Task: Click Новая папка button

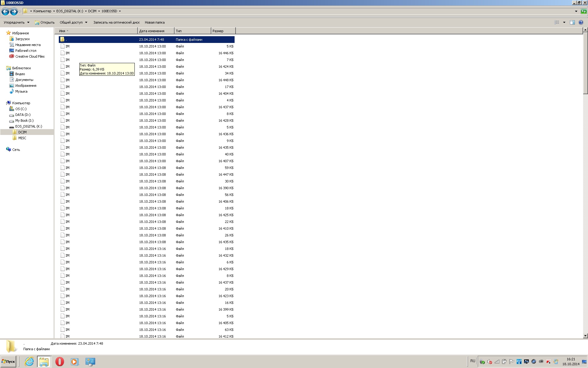Action: pyautogui.click(x=154, y=22)
